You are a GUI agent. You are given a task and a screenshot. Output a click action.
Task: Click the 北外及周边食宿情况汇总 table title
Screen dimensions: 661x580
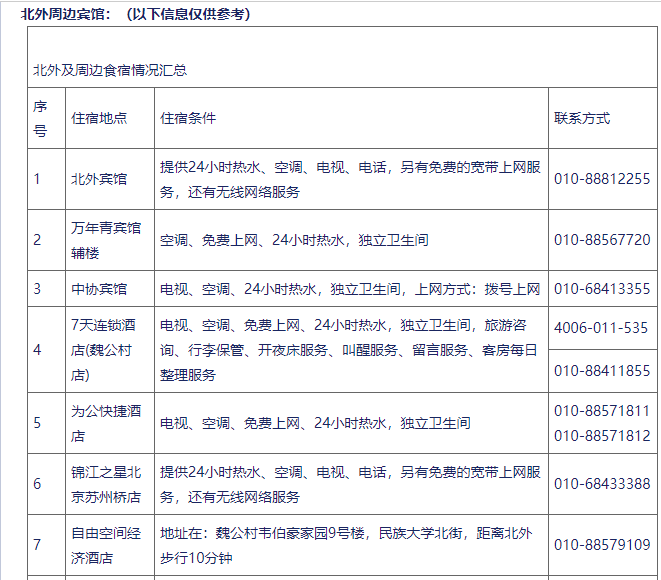(x=110, y=70)
